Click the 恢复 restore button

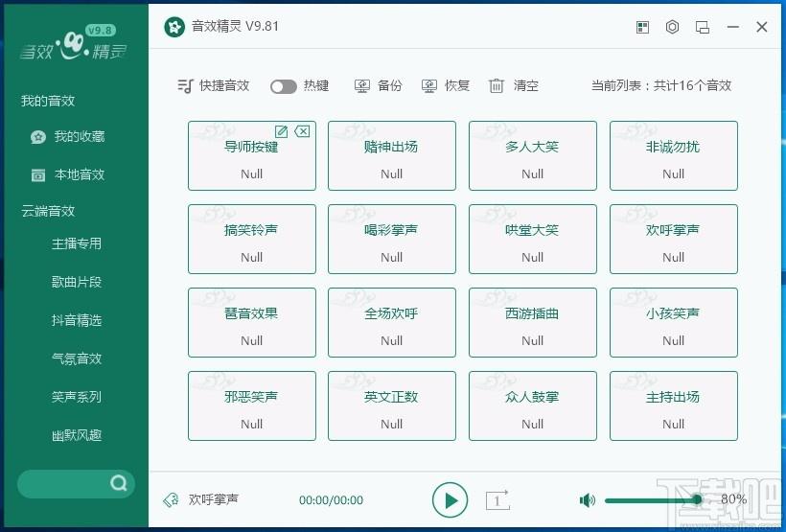coord(446,85)
